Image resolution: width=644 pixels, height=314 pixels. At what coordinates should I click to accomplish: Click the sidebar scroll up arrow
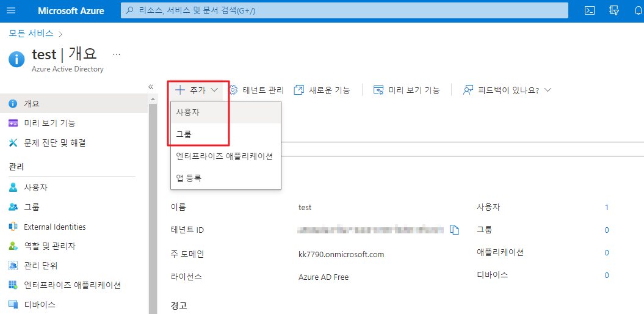(x=153, y=99)
